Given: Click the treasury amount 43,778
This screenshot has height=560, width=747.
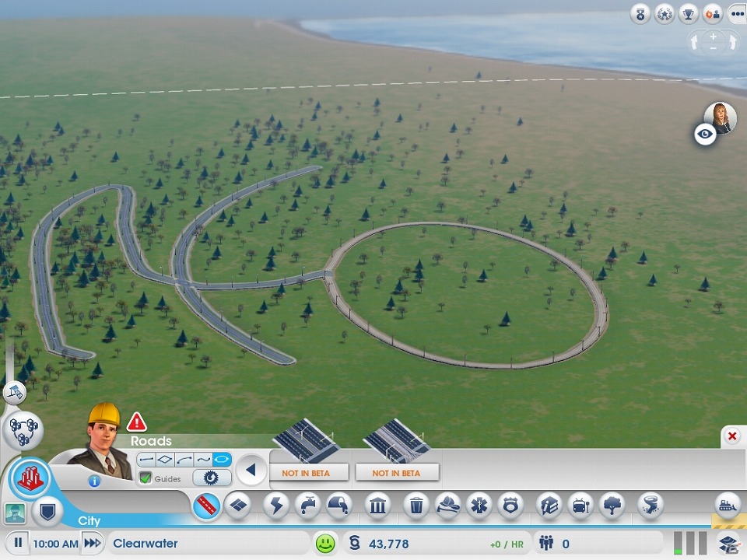Looking at the screenshot, I should click(388, 544).
